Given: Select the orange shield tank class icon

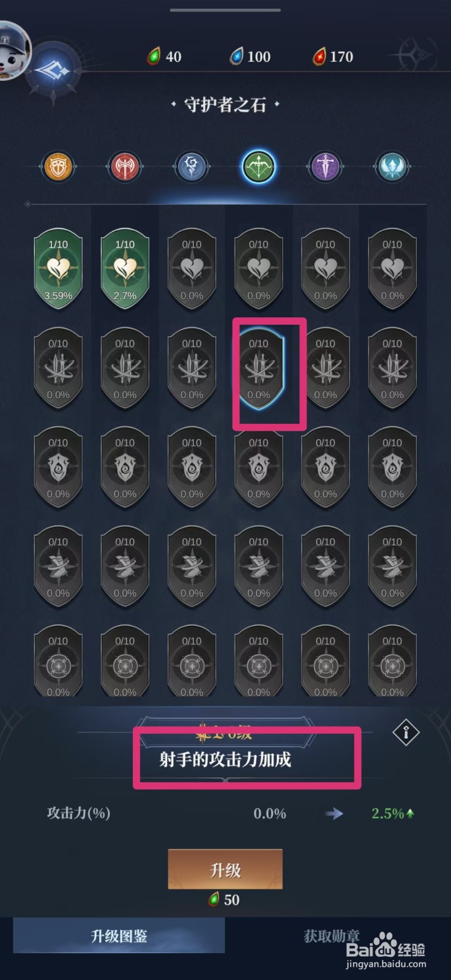Looking at the screenshot, I should pyautogui.click(x=58, y=166).
